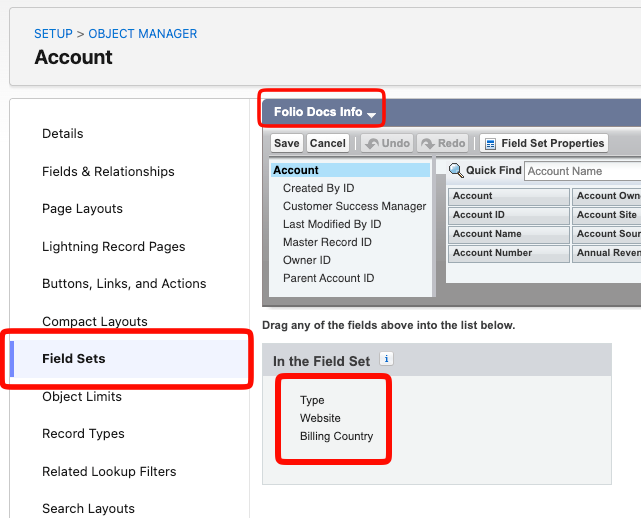
Task: Select Billing Country in the field set
Action: pyautogui.click(x=336, y=436)
